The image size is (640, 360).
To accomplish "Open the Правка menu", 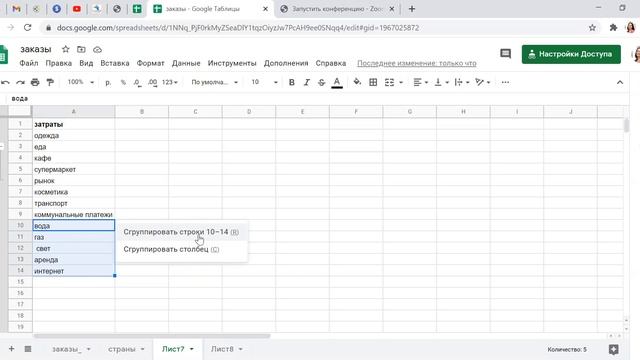I will coord(58,63).
